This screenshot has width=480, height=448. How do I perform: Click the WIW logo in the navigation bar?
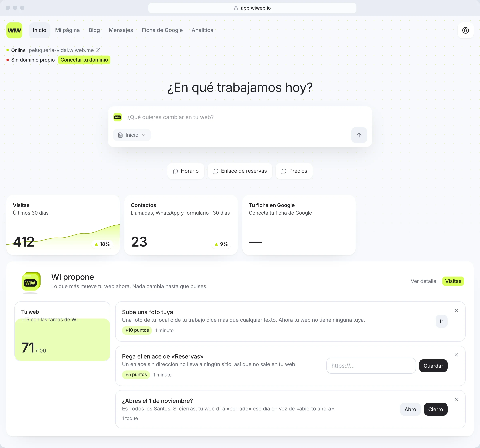(14, 30)
